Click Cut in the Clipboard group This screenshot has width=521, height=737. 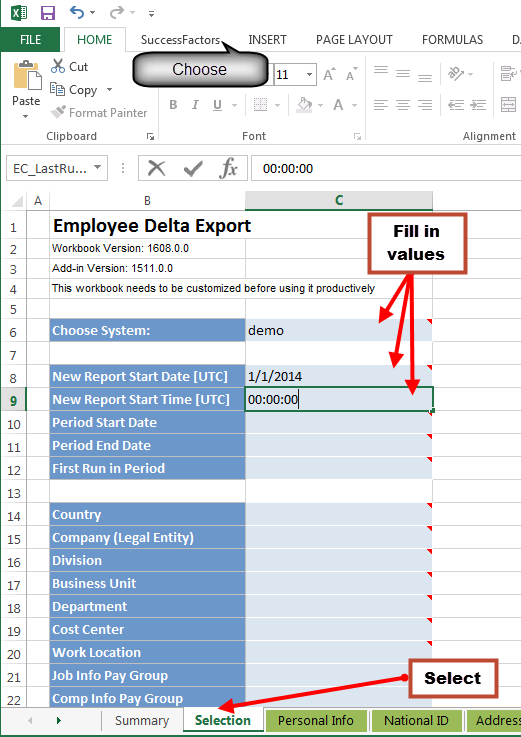click(x=70, y=66)
